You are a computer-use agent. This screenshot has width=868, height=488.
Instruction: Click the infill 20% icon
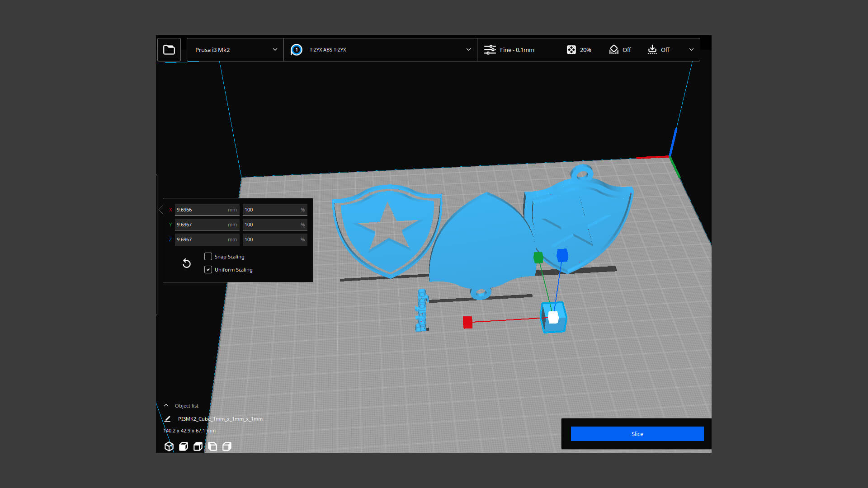point(571,50)
